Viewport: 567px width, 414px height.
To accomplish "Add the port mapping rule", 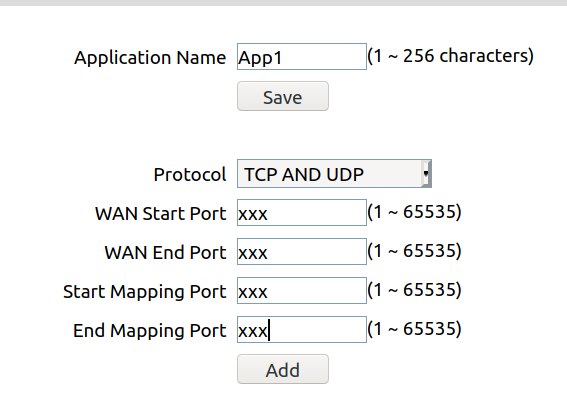I will click(x=283, y=369).
